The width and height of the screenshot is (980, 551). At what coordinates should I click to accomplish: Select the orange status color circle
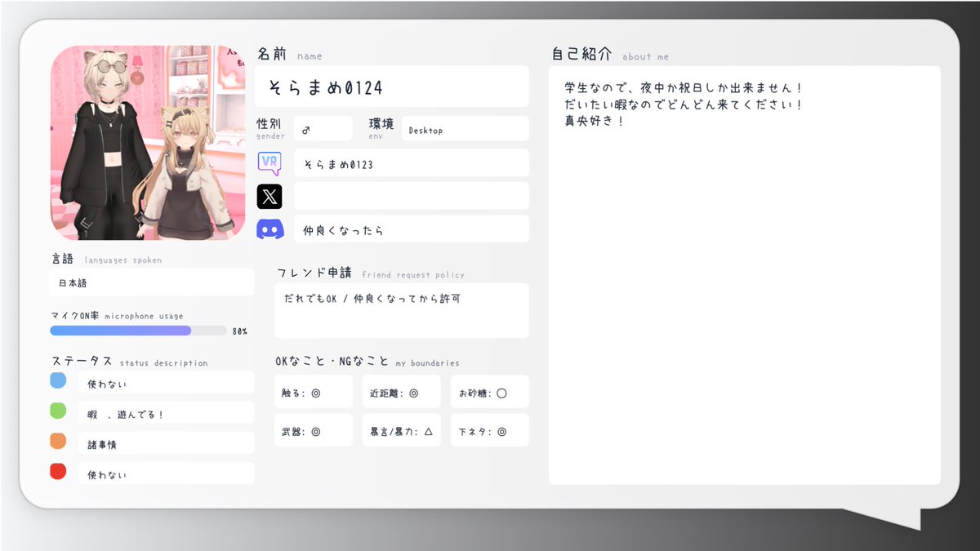[58, 441]
